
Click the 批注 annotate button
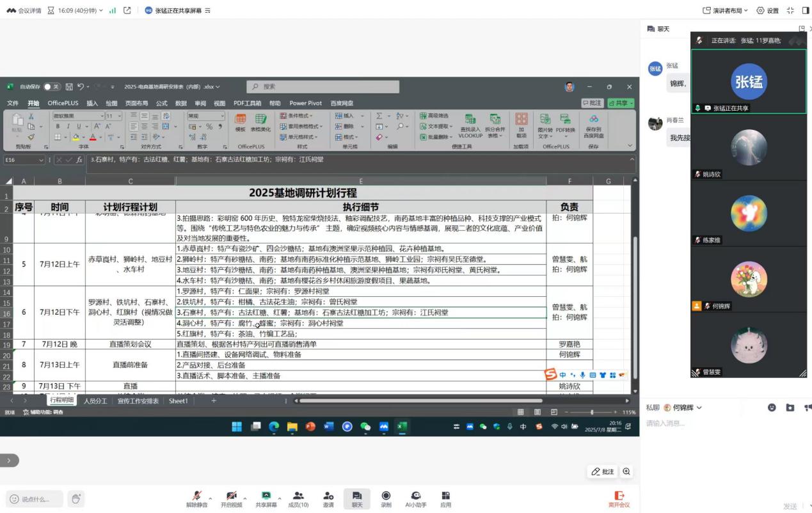[x=603, y=471]
